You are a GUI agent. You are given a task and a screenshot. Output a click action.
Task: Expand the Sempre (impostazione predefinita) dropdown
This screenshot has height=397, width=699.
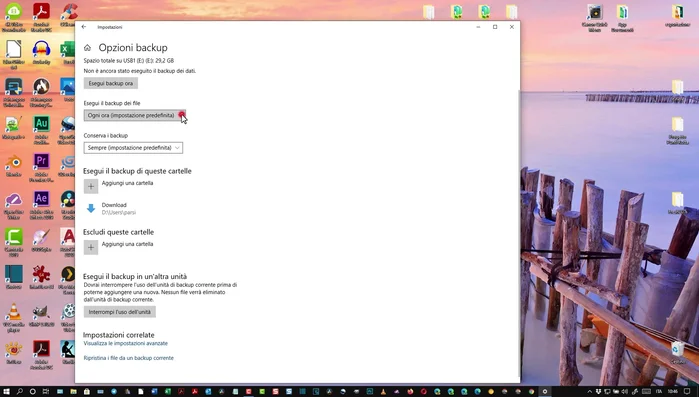point(133,147)
